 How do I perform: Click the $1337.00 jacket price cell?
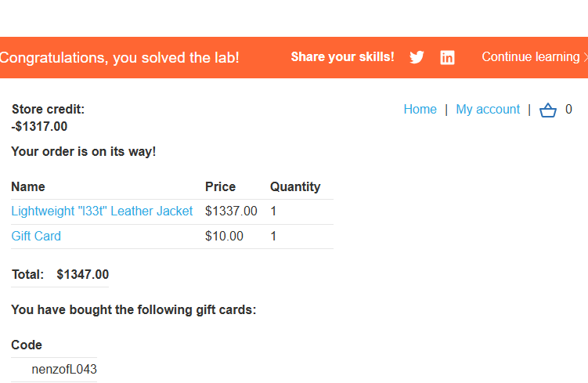tap(231, 211)
